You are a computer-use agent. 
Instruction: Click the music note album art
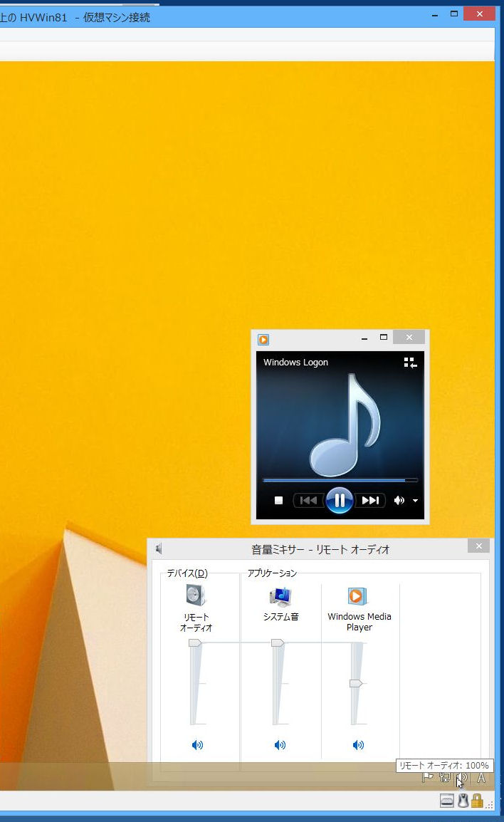345,425
